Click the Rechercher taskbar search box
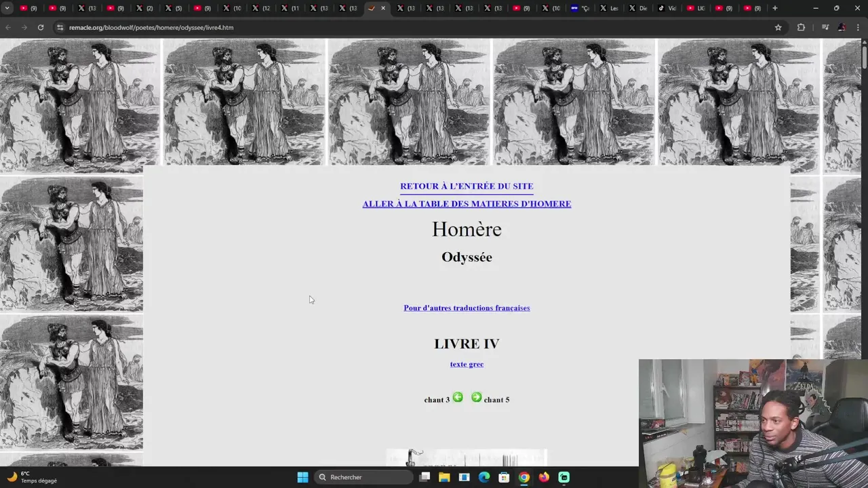This screenshot has width=868, height=488. [x=365, y=477]
